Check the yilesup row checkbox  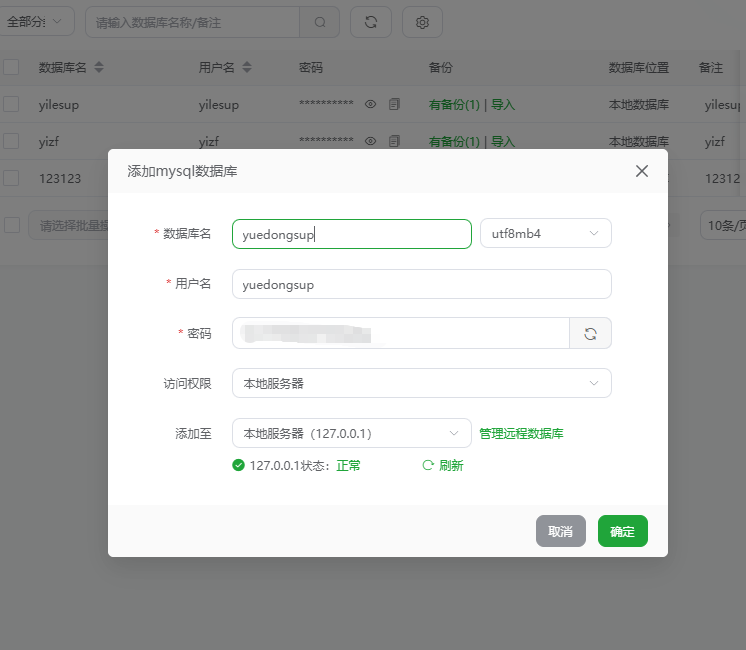11,104
